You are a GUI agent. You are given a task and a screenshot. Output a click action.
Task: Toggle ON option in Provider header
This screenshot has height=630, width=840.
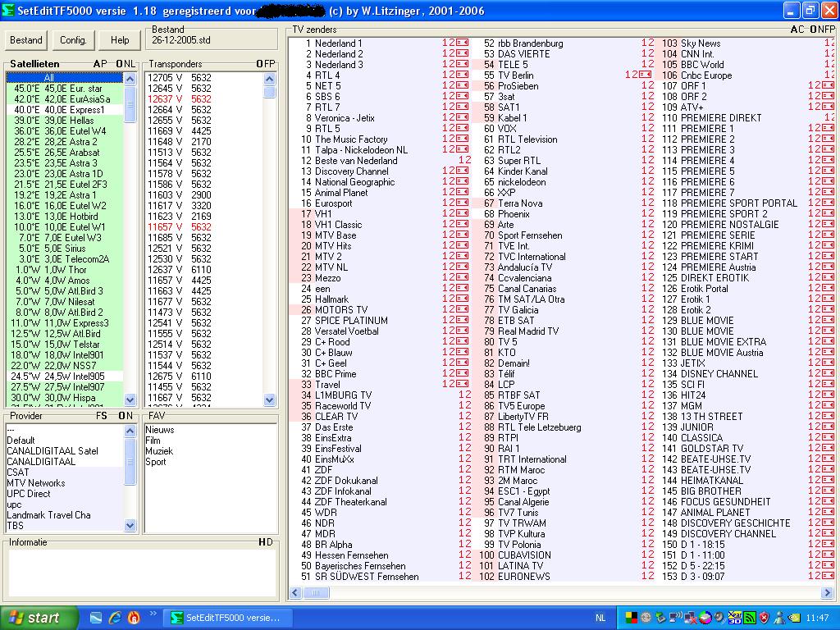(126, 416)
